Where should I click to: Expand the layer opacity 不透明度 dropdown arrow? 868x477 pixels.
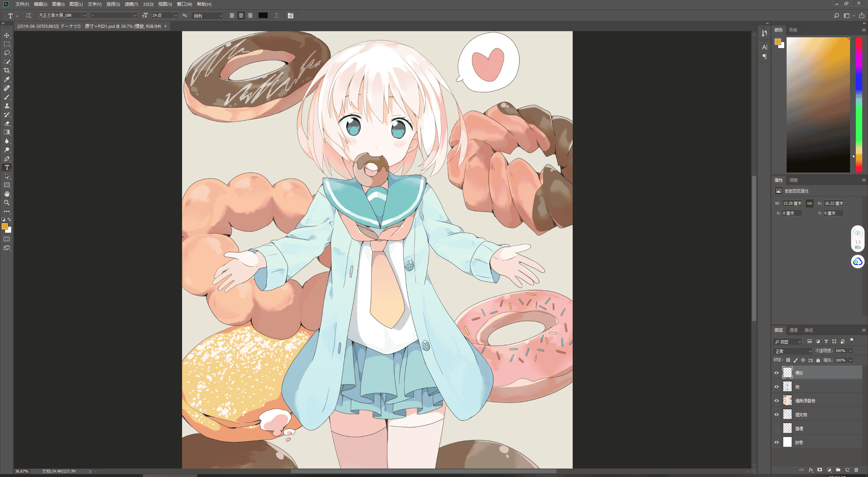(851, 351)
